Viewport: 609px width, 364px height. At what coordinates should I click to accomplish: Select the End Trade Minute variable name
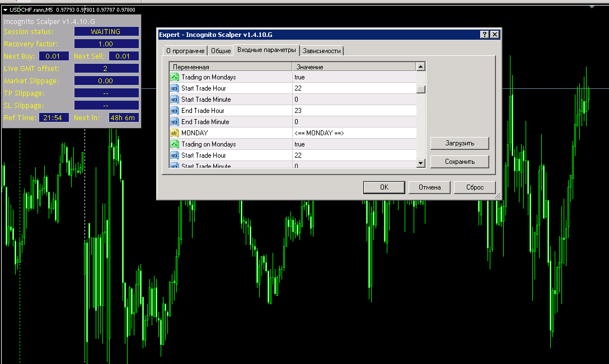tap(205, 122)
